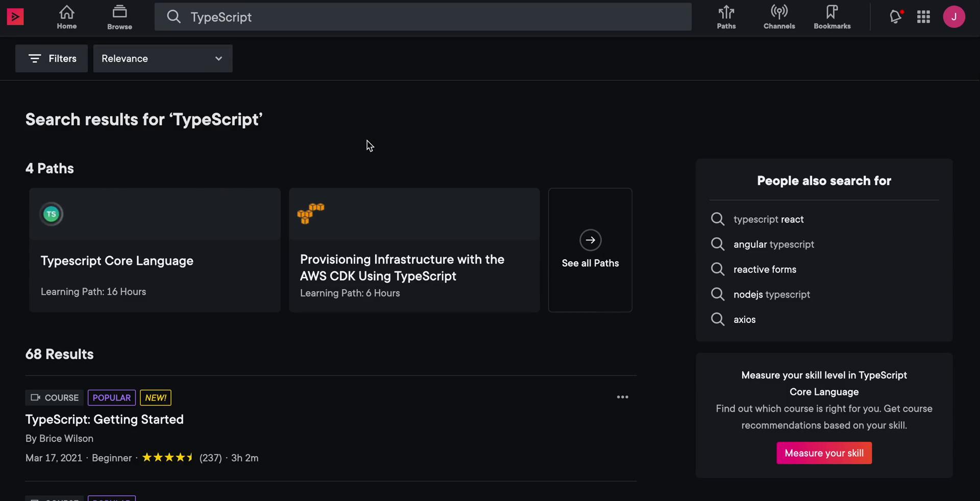The image size is (980, 501).
Task: Search for angular typescript suggestion
Action: point(774,244)
